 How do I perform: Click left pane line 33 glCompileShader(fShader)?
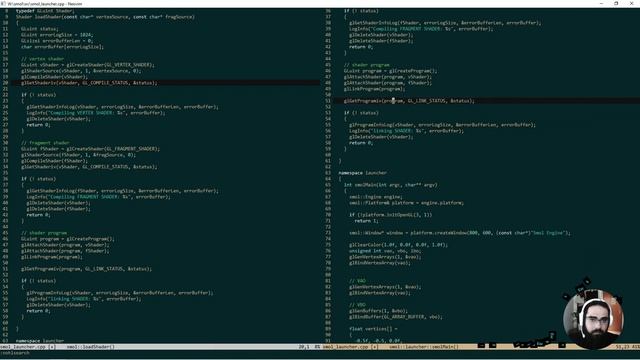54,161
